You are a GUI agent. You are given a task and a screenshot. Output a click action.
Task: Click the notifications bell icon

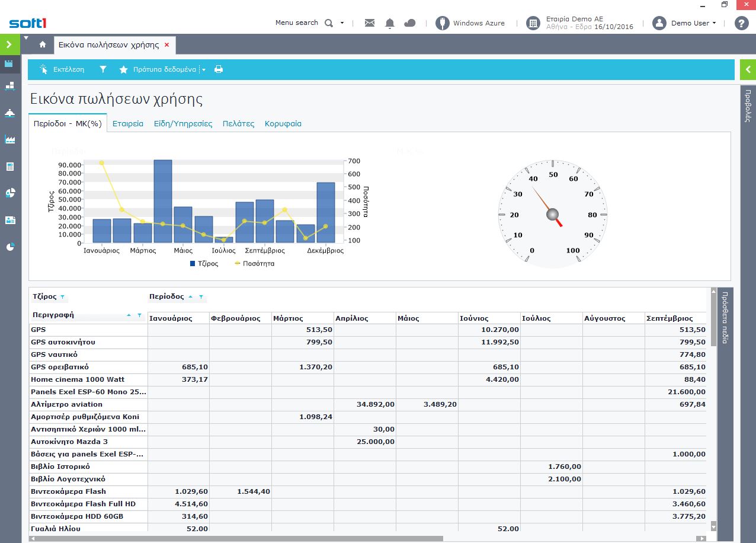[390, 23]
